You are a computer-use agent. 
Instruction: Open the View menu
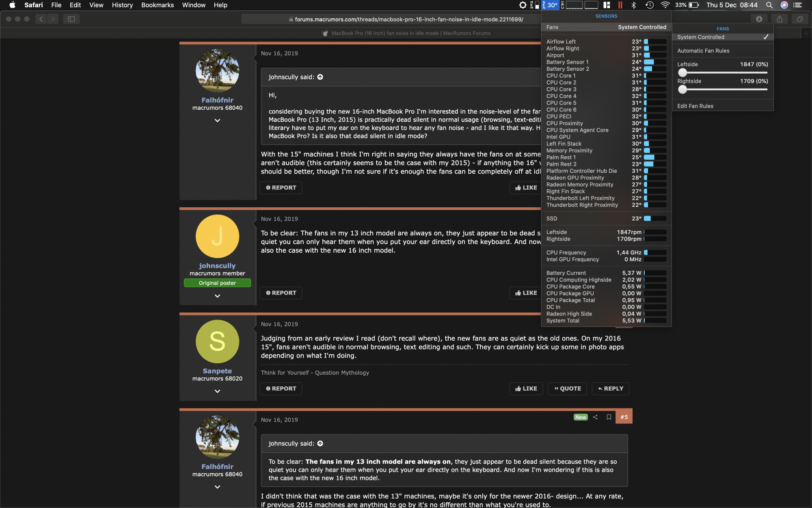96,5
